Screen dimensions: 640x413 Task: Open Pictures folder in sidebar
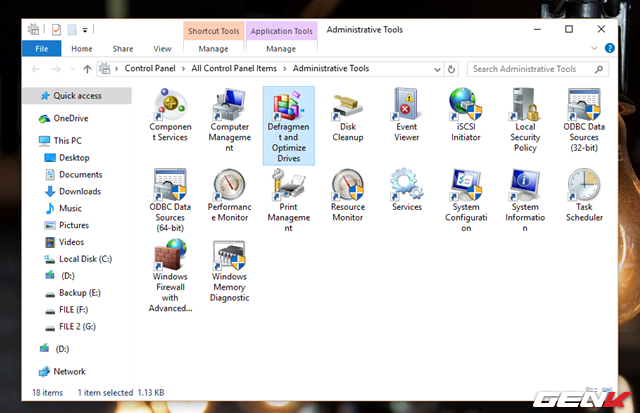click(x=67, y=225)
